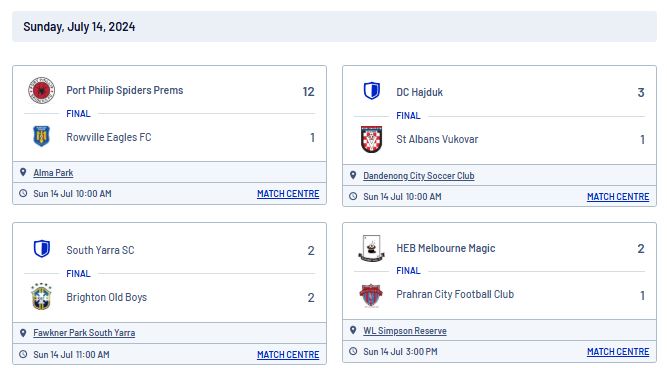Click the Rowville Eagles FC crest
The width and height of the screenshot is (667, 368).
pyautogui.click(x=42, y=137)
